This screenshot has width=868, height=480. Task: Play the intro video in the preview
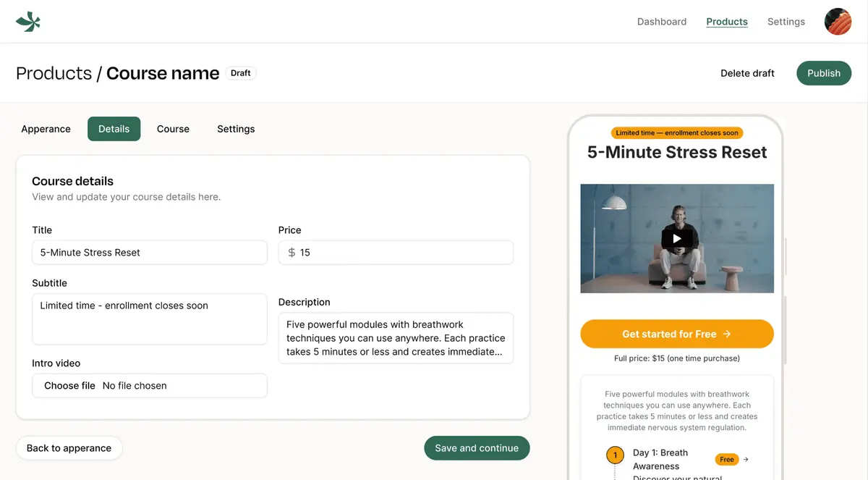pyautogui.click(x=676, y=238)
